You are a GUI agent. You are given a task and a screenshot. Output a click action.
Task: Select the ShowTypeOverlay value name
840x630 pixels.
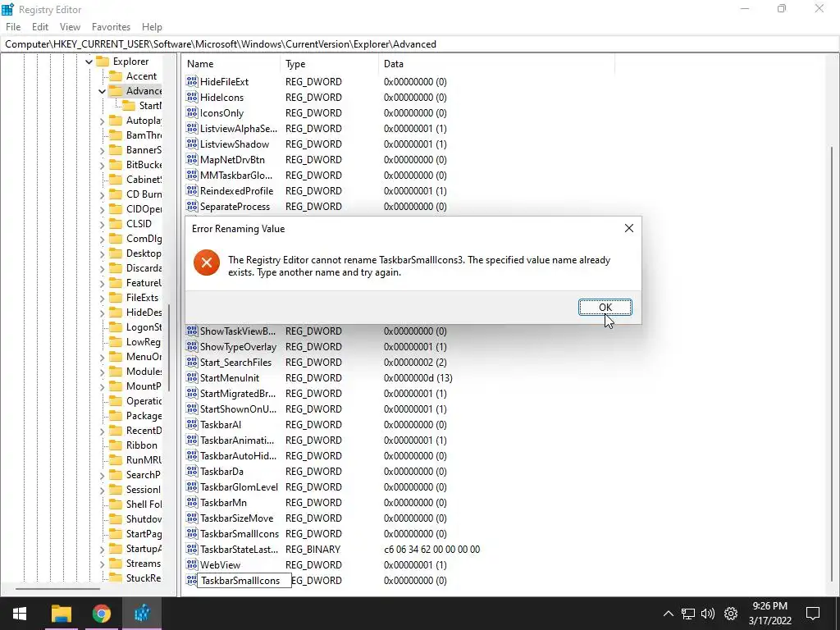pyautogui.click(x=239, y=347)
